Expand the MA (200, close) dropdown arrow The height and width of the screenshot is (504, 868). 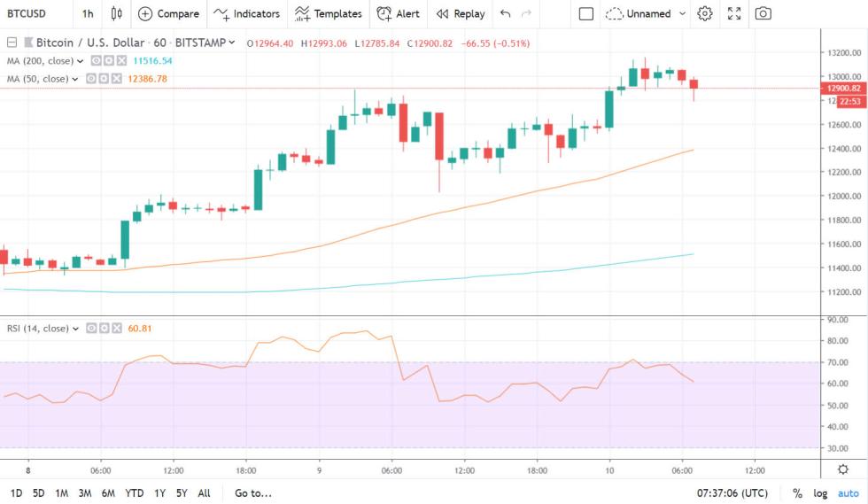[x=80, y=61]
